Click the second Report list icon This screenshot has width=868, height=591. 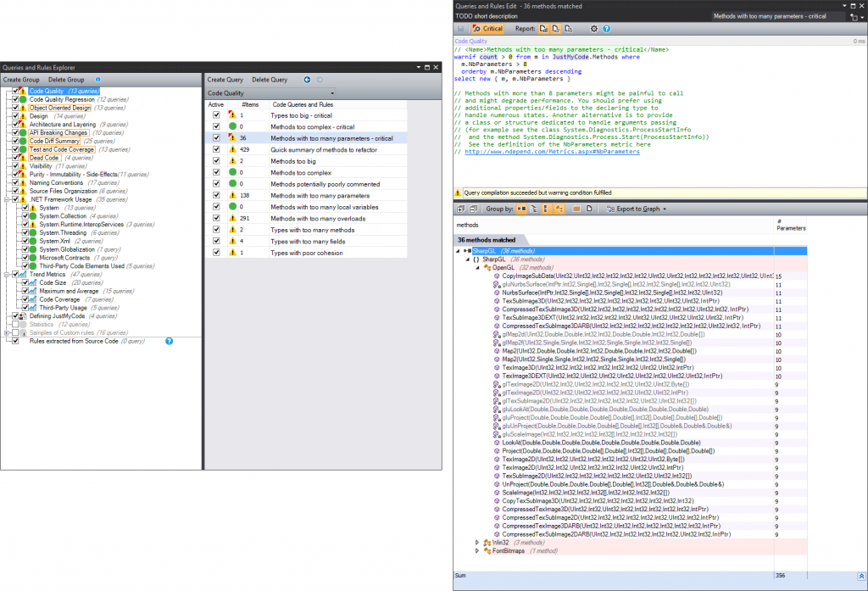tap(556, 29)
